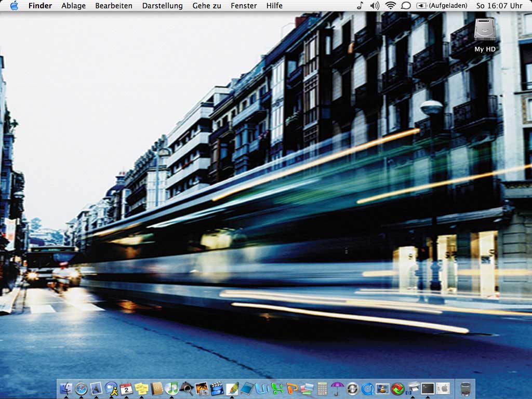This screenshot has width=532, height=399.
Task: Open the Bearbeiten menu
Action: (x=114, y=6)
